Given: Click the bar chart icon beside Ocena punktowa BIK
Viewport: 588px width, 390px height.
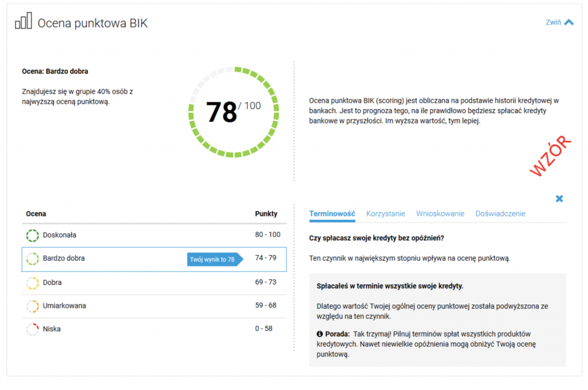Looking at the screenshot, I should (23, 21).
